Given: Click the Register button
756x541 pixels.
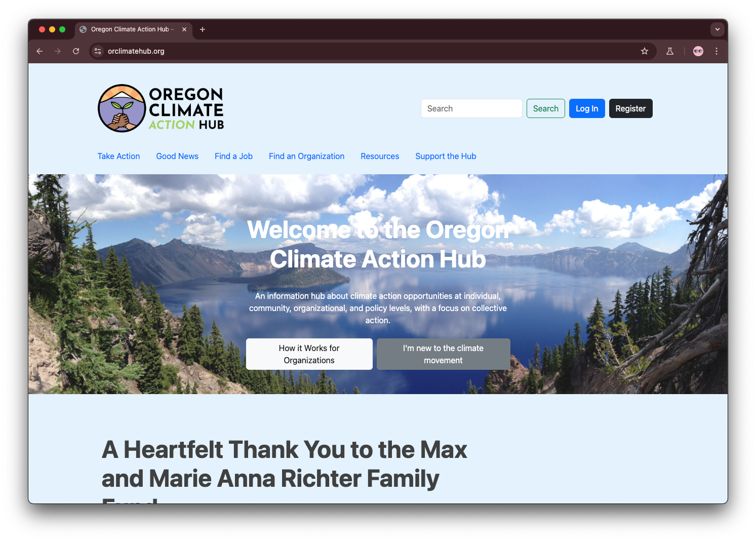Looking at the screenshot, I should pos(630,108).
